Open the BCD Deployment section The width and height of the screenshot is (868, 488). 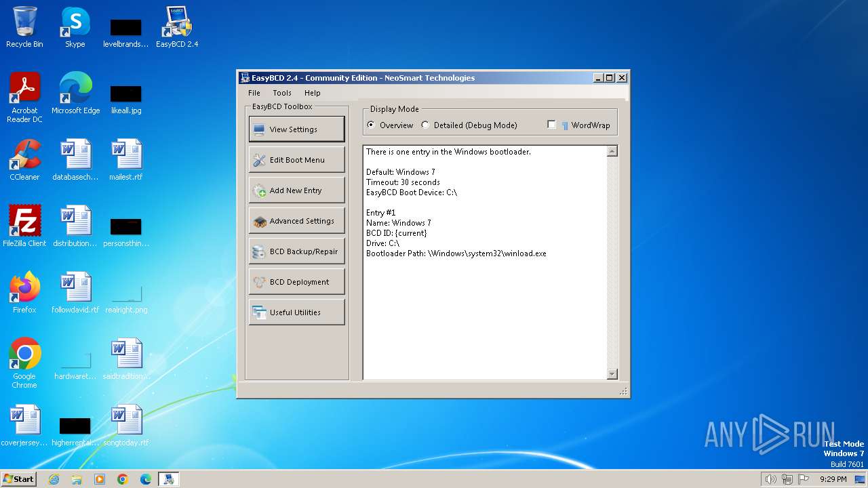tap(296, 282)
